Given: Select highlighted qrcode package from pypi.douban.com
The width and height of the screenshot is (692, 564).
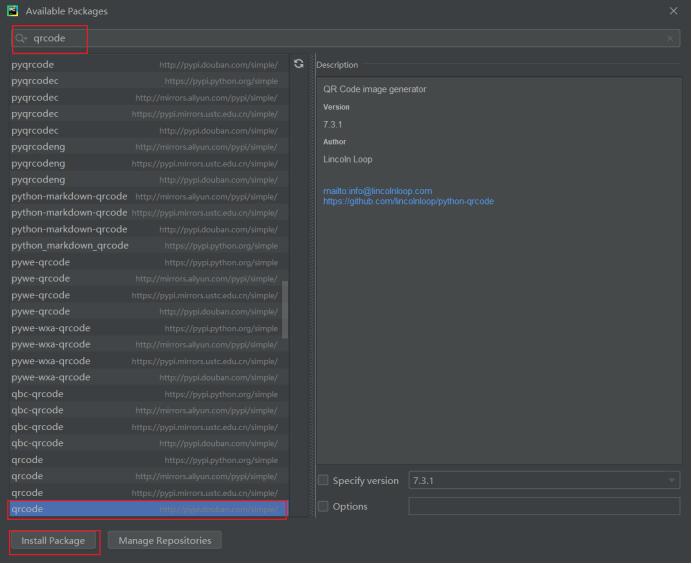Looking at the screenshot, I should pyautogui.click(x=144, y=509).
